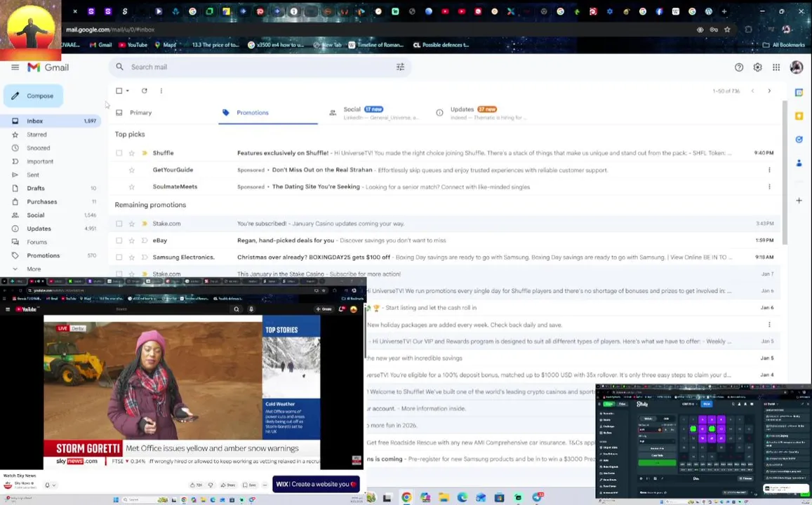812x505 pixels.
Task: Open Google Calendar side panel icon
Action: click(799, 92)
